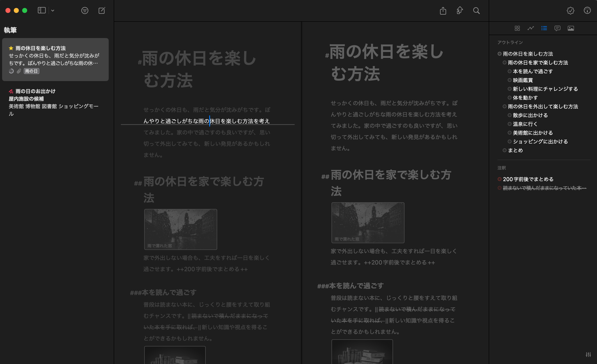Screen dimensions: 597x364
Task: Click the 注釈 section label
Action: pyautogui.click(x=501, y=168)
